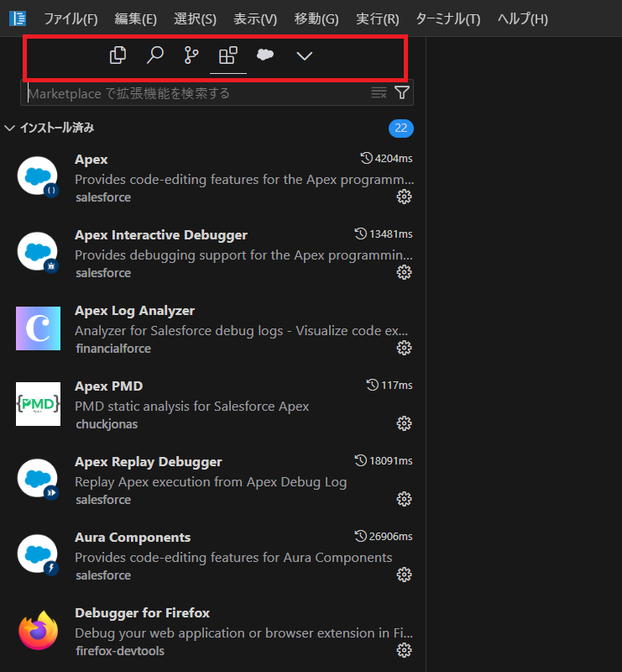The image size is (622, 672).
Task: Open 移動(G) menu
Action: tap(316, 18)
